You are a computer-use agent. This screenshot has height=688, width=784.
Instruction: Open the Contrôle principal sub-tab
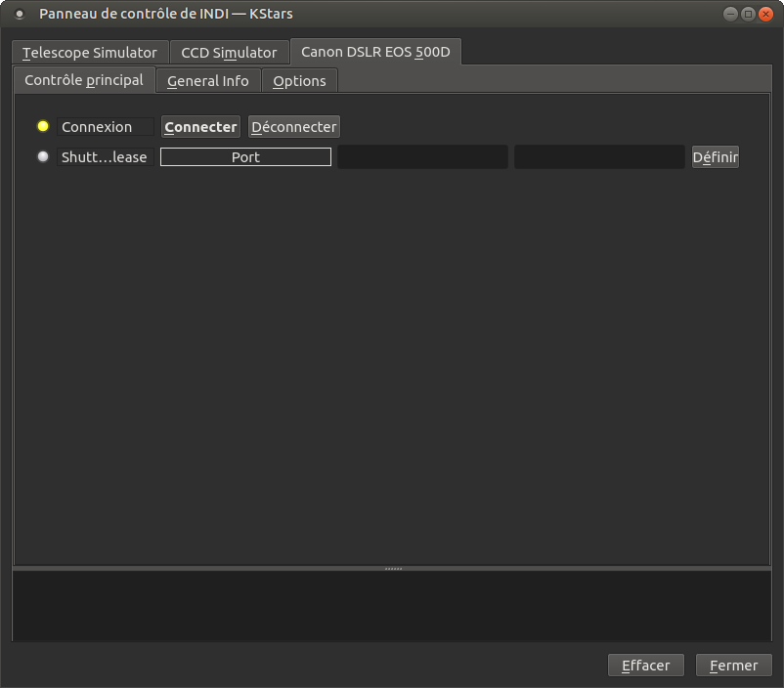tap(84, 80)
